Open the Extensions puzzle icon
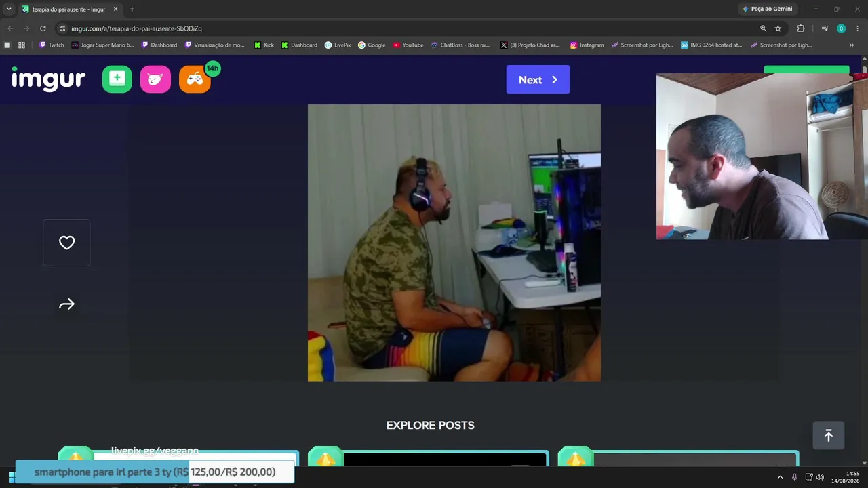868x488 pixels. (x=801, y=28)
